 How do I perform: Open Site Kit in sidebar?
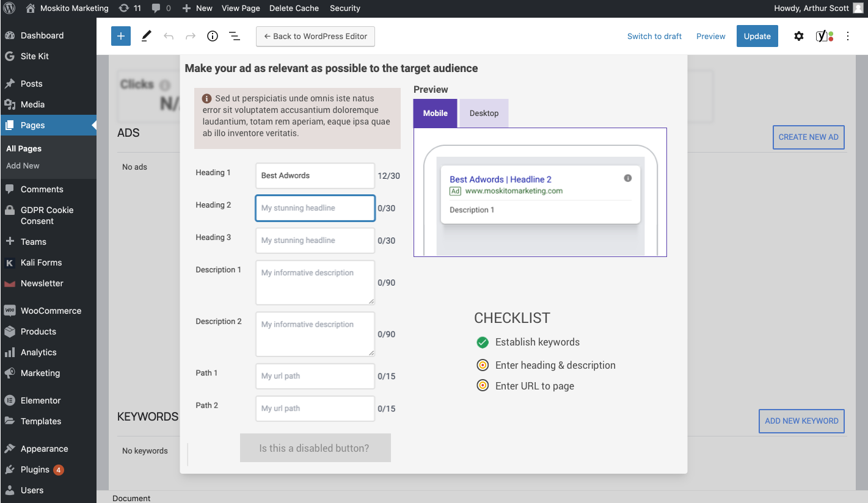(x=48, y=56)
